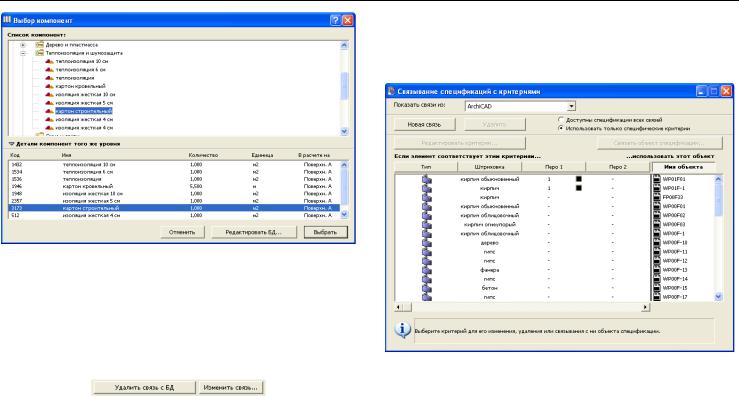739x396 pixels.
Task: Select tree item теплоизоляция 10 см
Action: 82,61
